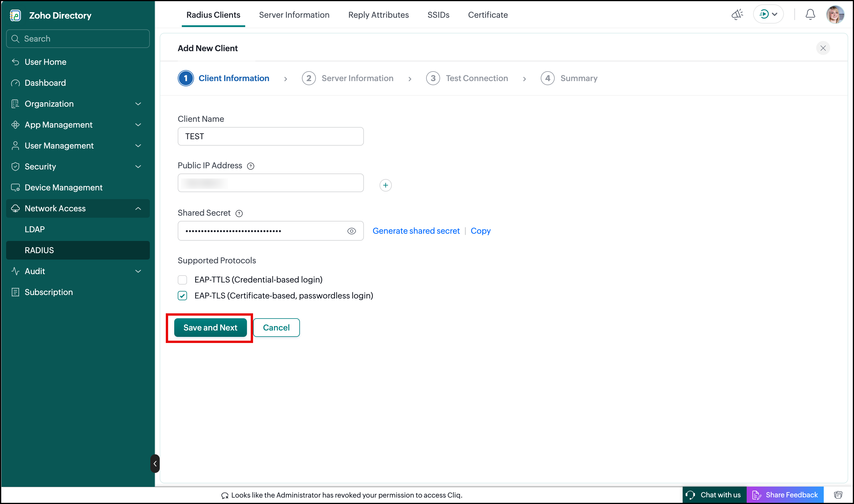Viewport: 854px width, 504px height.
Task: Open the Certificate tab
Action: click(x=488, y=15)
